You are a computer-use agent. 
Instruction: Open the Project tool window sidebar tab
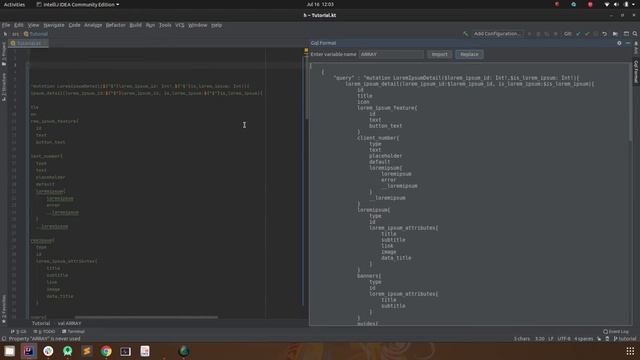4,55
